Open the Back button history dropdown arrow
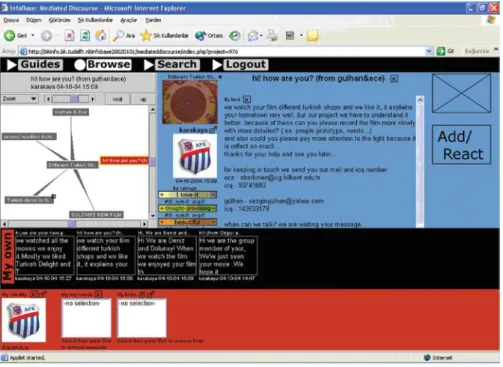Image resolution: width=503 pixels, height=367 pixels. [x=33, y=35]
